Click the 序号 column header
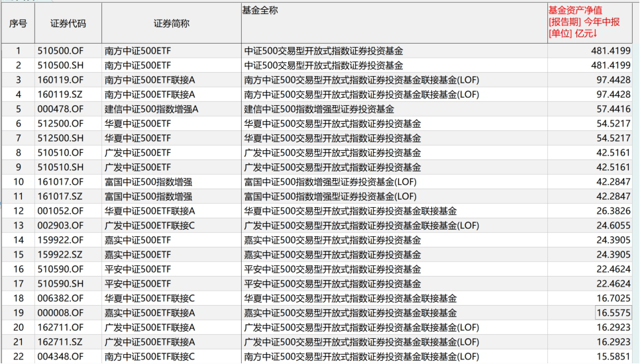 [x=18, y=24]
